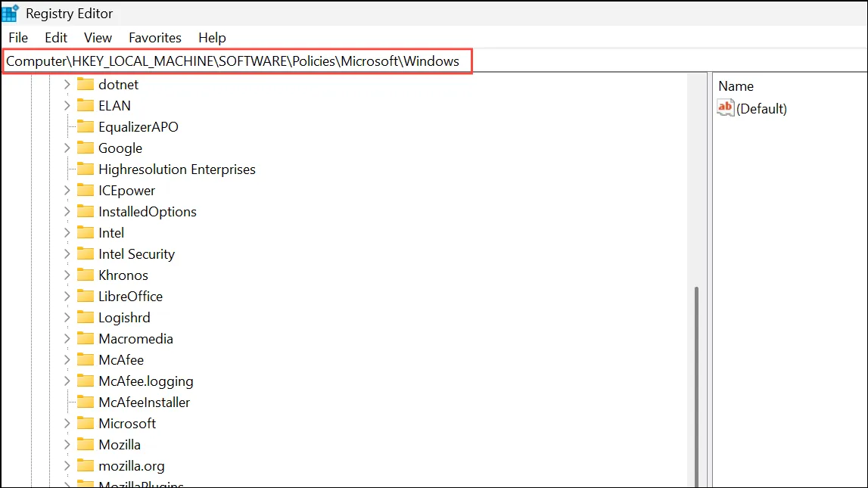Expand the Microsoft key

coord(67,423)
